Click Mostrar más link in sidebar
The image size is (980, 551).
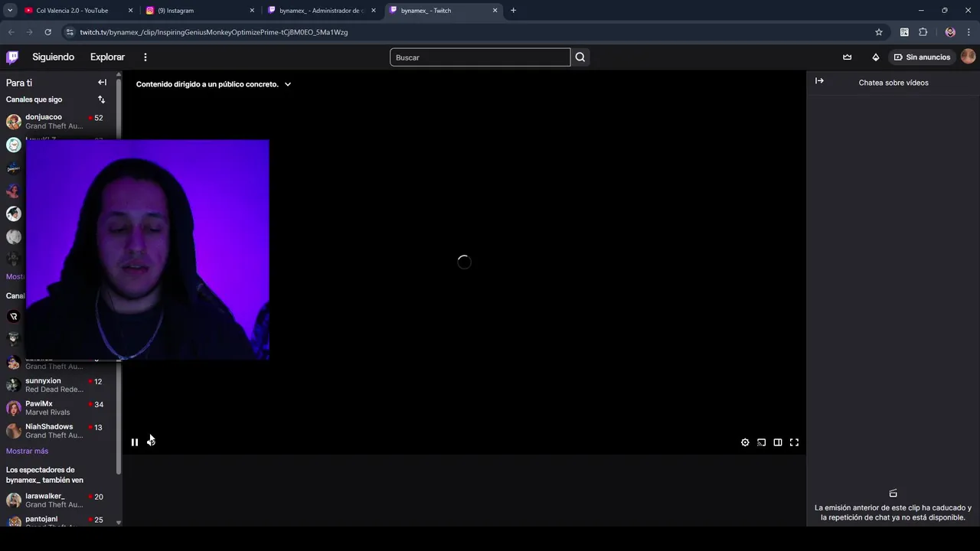click(x=27, y=452)
